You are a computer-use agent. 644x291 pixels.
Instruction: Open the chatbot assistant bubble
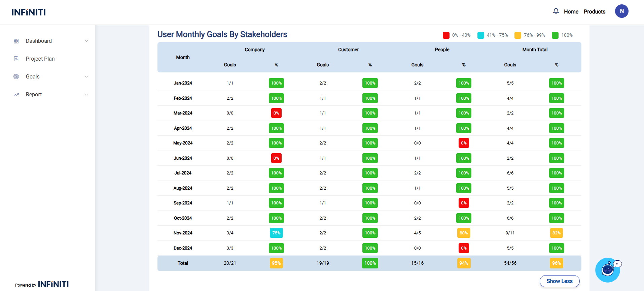[608, 270]
